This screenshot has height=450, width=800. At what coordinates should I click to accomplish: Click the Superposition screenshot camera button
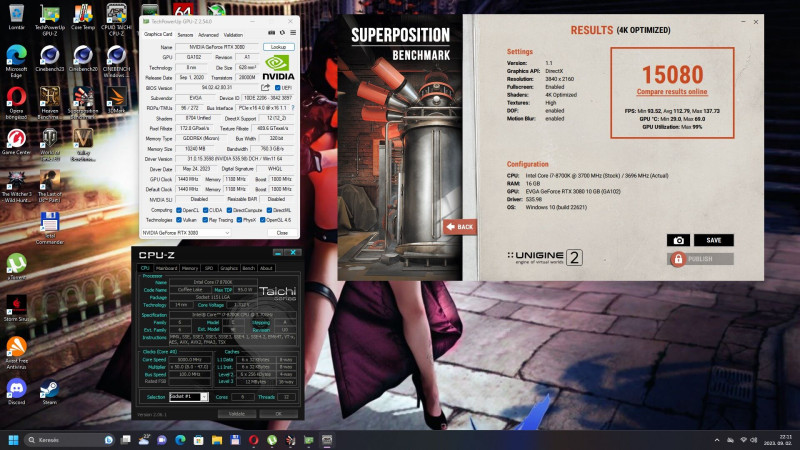[678, 240]
